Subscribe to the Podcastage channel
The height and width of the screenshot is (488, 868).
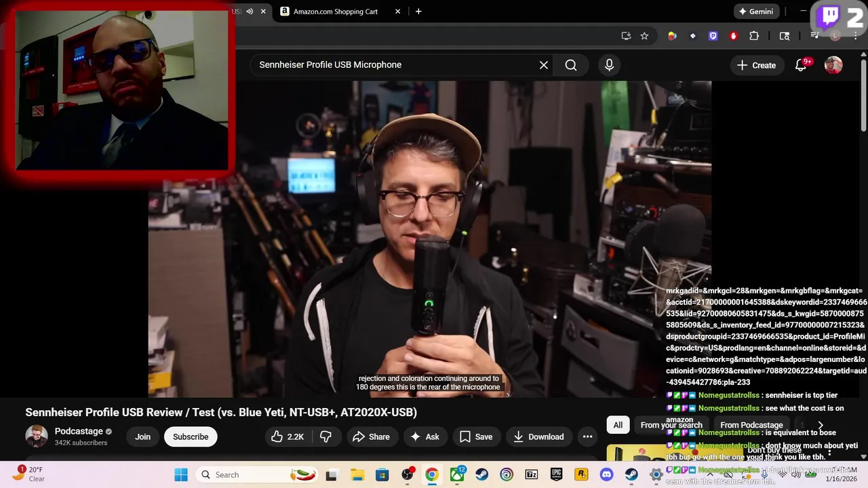[x=191, y=436]
